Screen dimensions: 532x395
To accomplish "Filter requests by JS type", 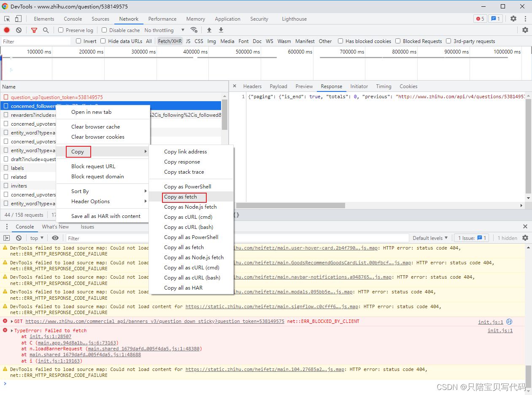I will click(188, 41).
